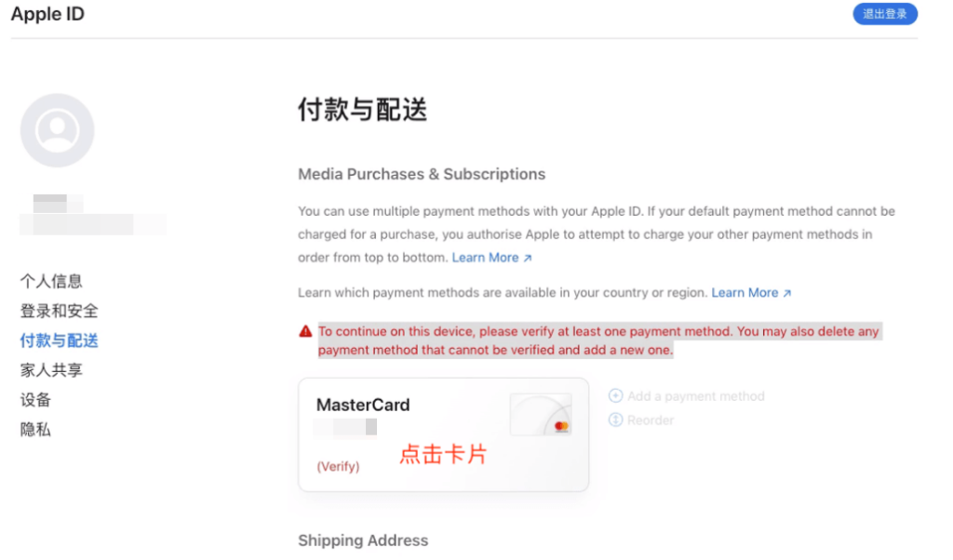Screen dimensions: 953x560
Task: Open Learn More about available payment methods
Action: pyautogui.click(x=745, y=293)
